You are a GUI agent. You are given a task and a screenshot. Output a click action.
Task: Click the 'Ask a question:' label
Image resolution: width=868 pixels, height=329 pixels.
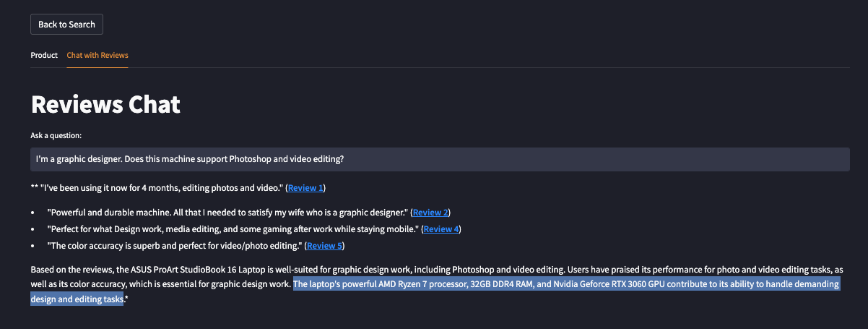[56, 135]
